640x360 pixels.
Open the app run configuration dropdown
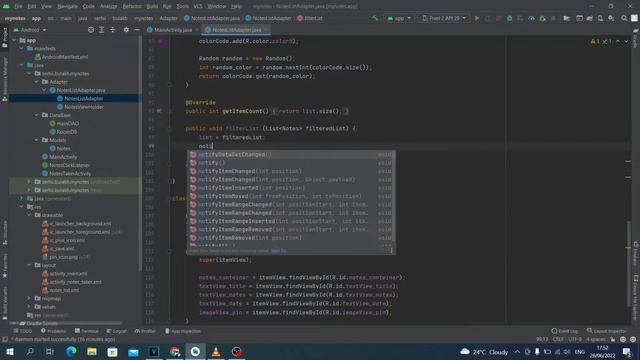pos(399,18)
